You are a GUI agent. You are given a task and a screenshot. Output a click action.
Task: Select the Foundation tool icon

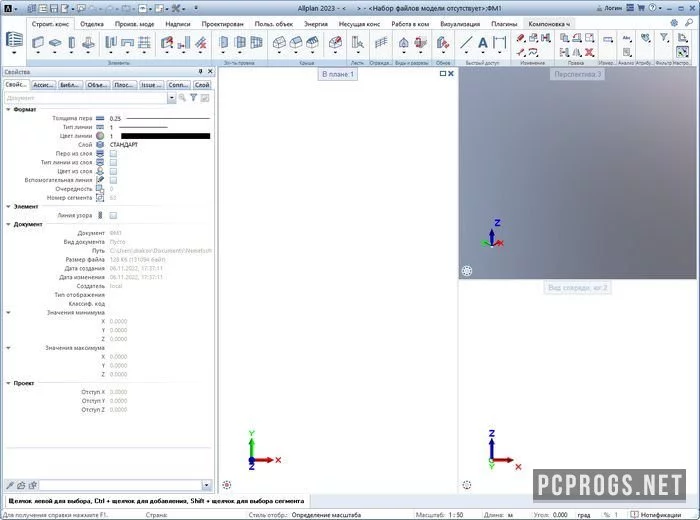tap(88, 42)
